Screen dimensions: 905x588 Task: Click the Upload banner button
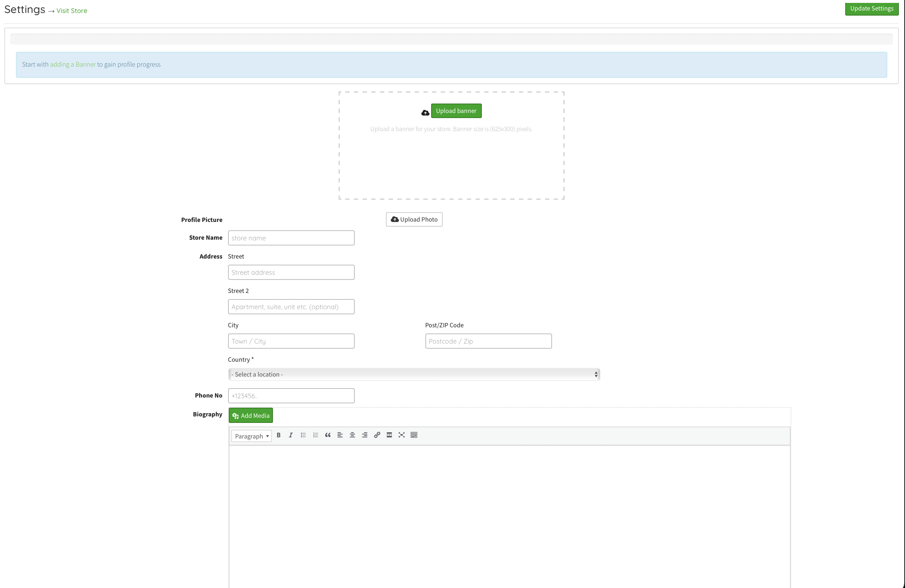click(456, 111)
